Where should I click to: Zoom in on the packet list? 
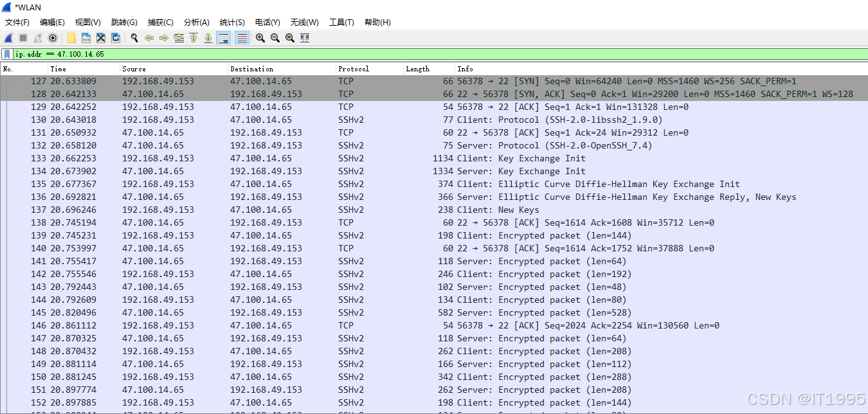[x=260, y=38]
